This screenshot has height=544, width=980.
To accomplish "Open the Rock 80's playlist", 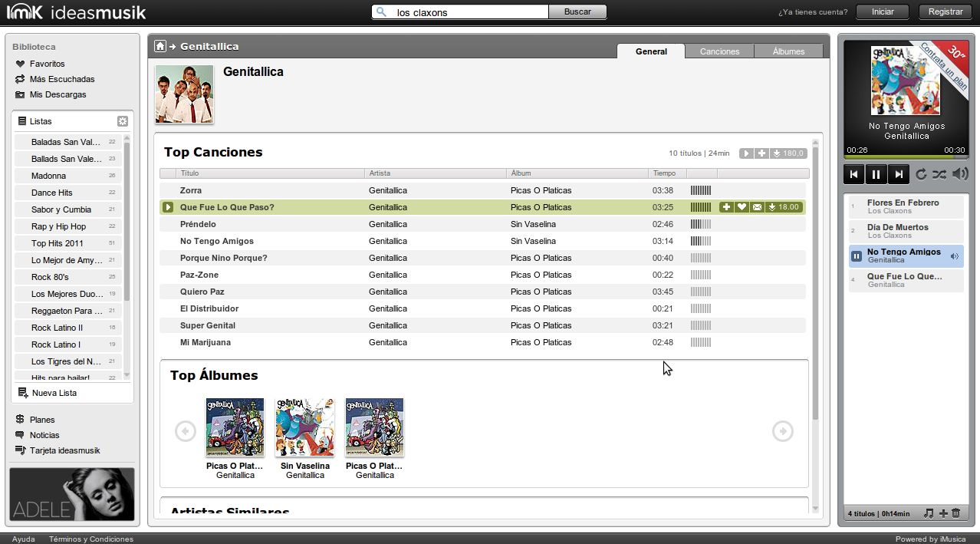I will (x=67, y=277).
